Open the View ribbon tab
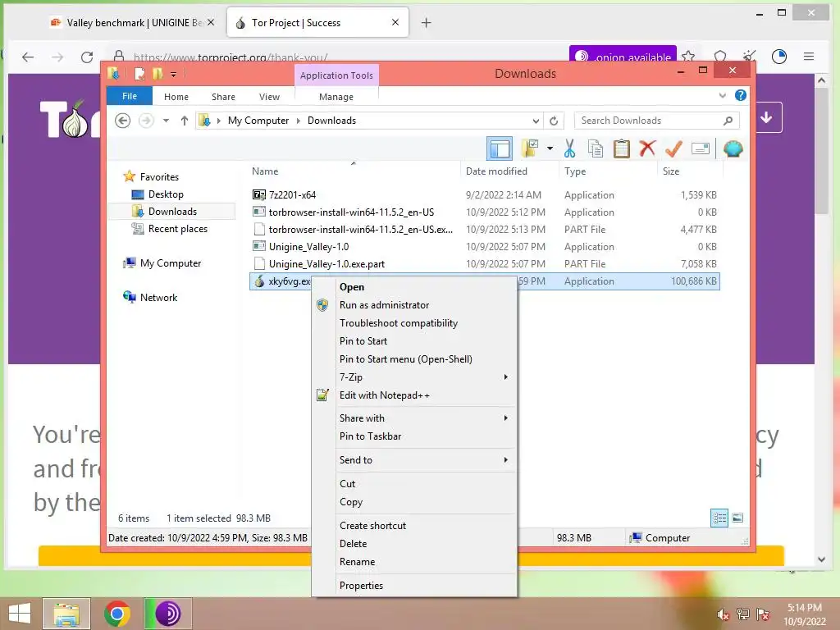Image resolution: width=840 pixels, height=630 pixels. click(269, 97)
